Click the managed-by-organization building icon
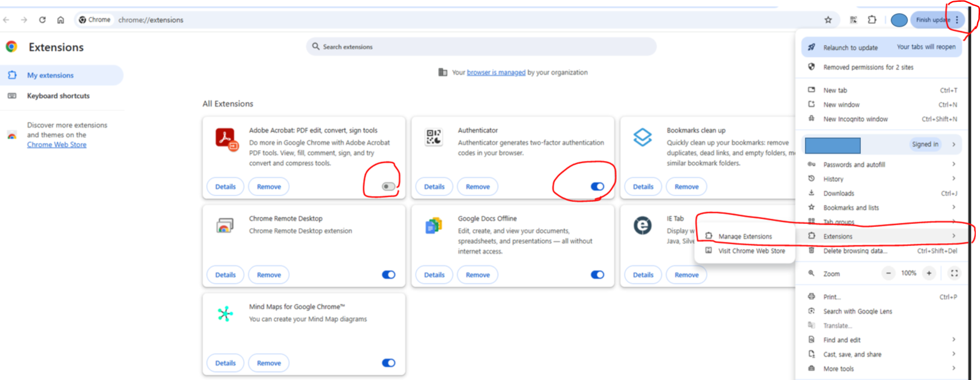This screenshot has height=380, width=980. (442, 72)
